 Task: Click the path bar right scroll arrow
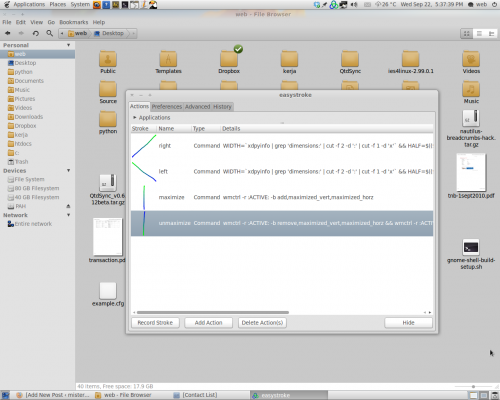(x=133, y=33)
